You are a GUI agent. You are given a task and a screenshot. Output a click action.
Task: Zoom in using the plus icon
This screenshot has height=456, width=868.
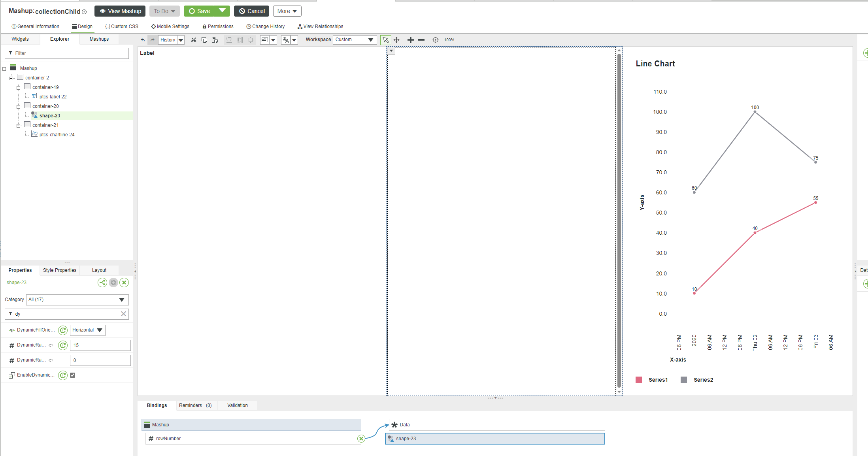pos(411,40)
